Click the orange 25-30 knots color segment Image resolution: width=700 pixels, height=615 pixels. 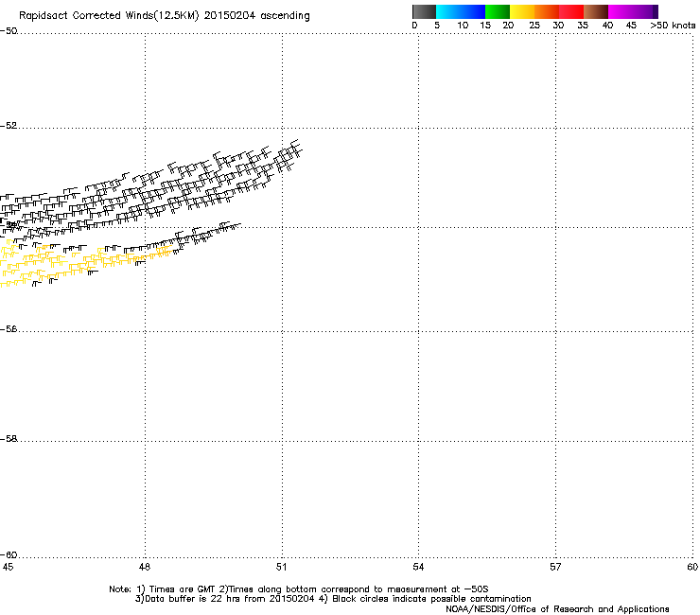click(547, 11)
